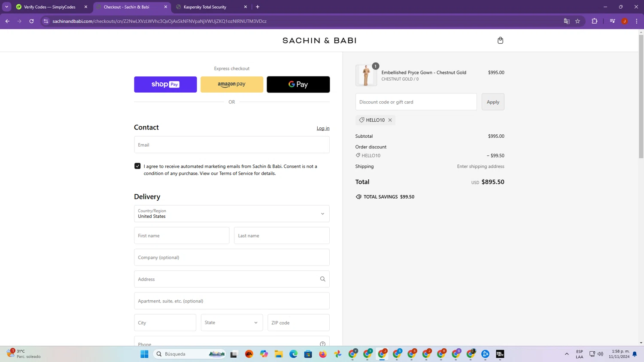Click the Discount code or gift card field
Viewport: 644px width, 362px height.
(x=416, y=102)
